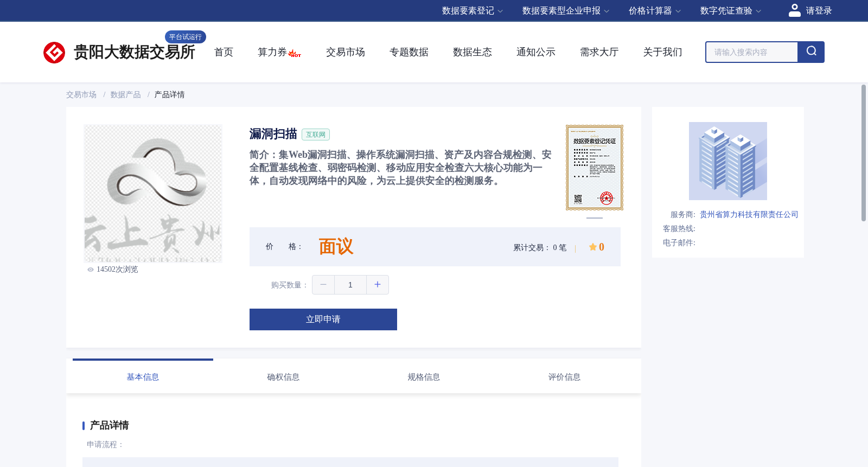Open the 算力券 menu item

pos(272,52)
